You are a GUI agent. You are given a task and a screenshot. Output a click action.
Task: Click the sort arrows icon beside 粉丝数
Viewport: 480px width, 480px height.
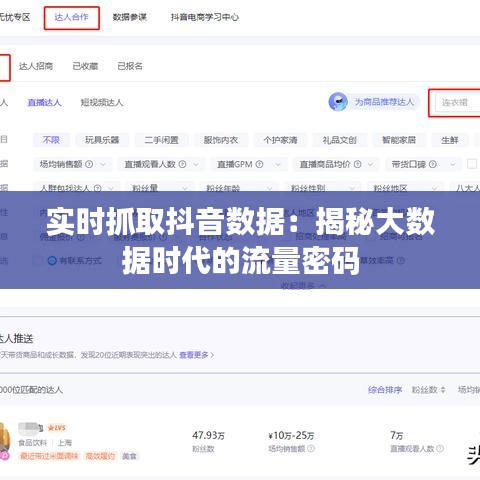click(443, 390)
